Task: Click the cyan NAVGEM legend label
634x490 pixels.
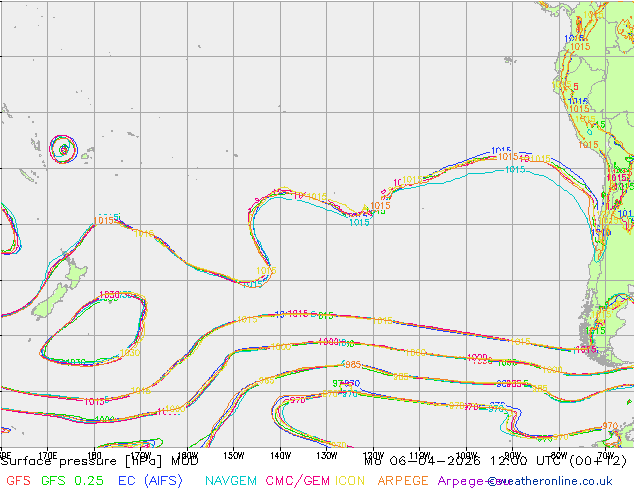Action: [x=231, y=481]
